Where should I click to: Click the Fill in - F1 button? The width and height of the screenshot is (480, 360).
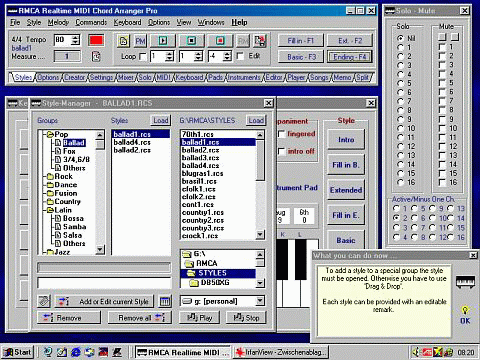[301, 41]
